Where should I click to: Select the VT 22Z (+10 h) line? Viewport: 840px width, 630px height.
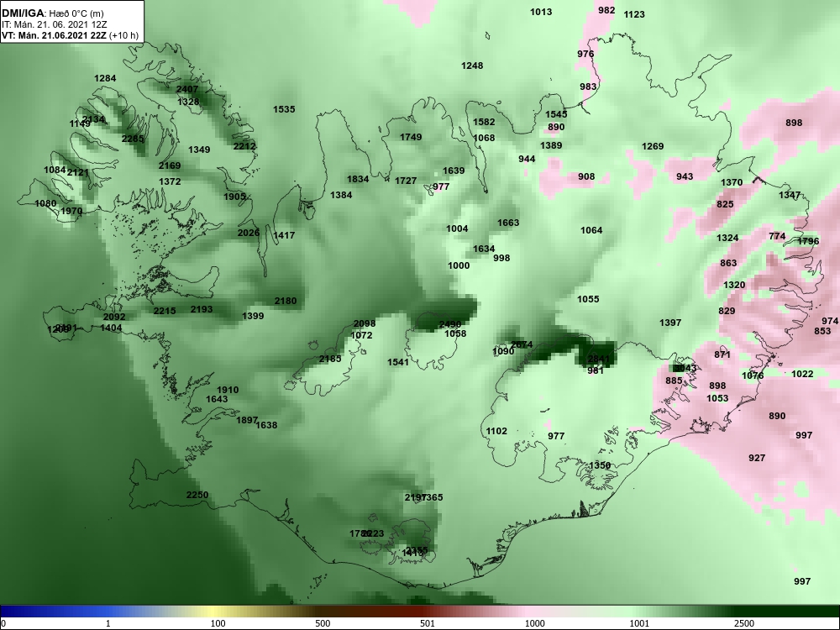[x=71, y=36]
